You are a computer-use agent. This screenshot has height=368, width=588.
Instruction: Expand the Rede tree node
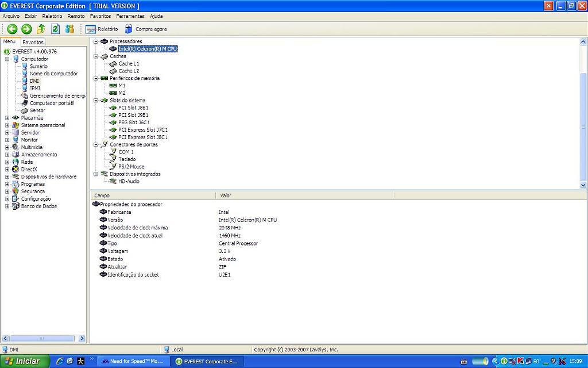tap(7, 162)
